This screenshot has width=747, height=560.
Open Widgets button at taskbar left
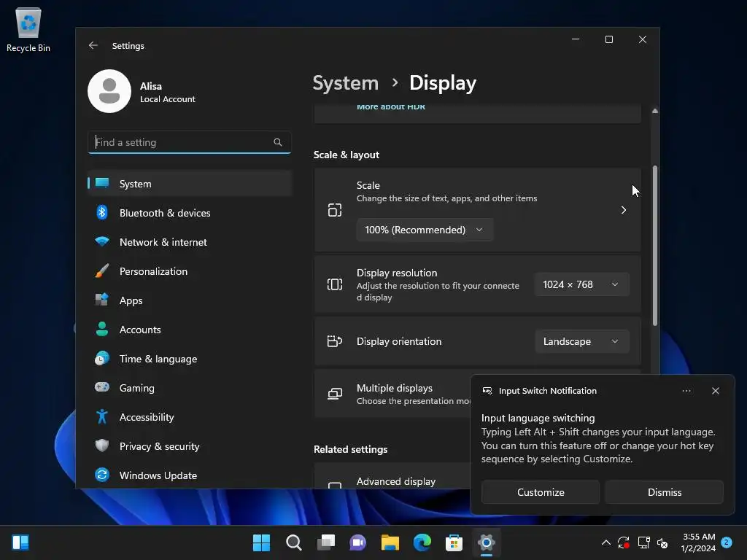point(20,542)
